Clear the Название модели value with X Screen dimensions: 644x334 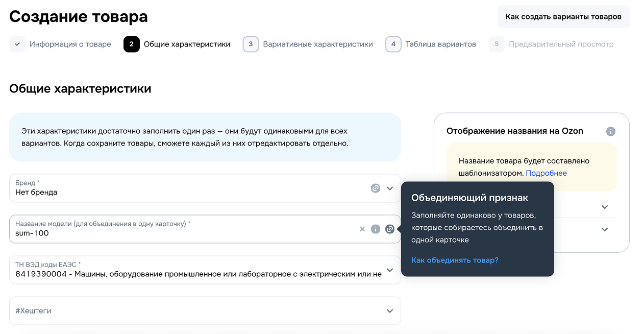362,229
